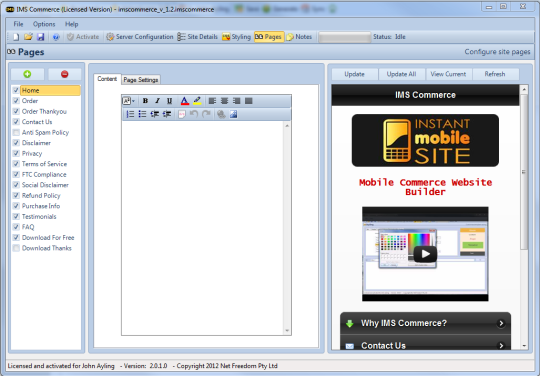Open a project with the folder icon
This screenshot has width=540, height=376.
coord(28,37)
